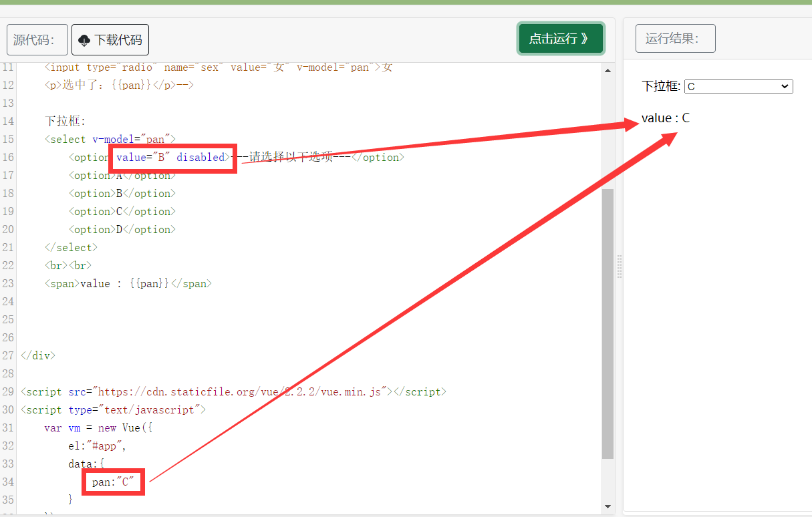Click the code editor scrollbar up arrow
Viewport: 812px width, 517px height.
click(x=607, y=71)
